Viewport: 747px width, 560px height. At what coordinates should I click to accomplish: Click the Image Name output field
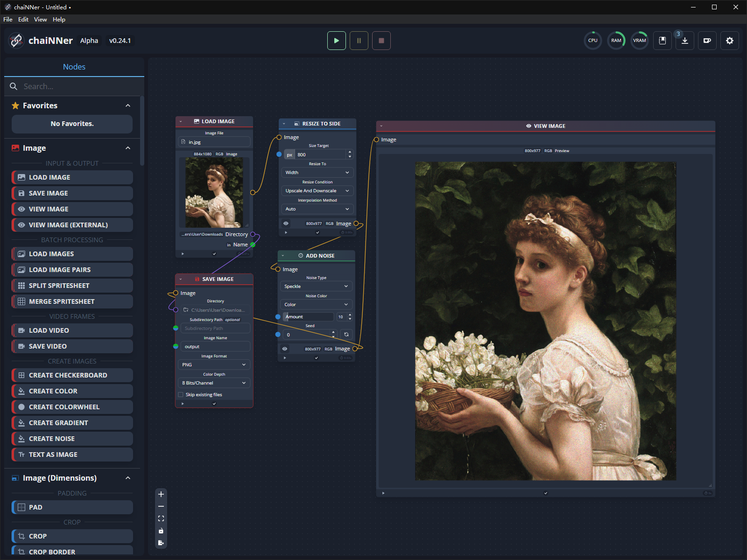pyautogui.click(x=215, y=347)
